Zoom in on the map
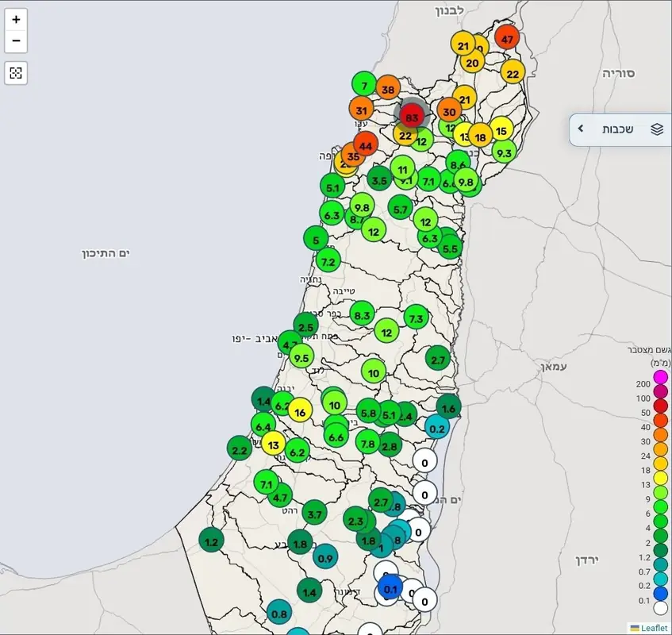Image resolution: width=672 pixels, height=635 pixels. pos(16,19)
